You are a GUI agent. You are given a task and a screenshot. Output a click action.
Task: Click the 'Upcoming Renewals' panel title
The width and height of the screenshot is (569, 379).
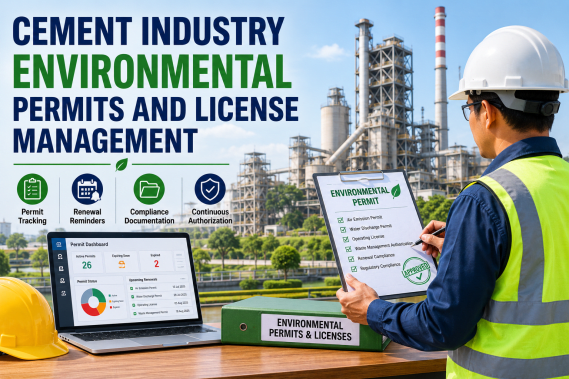click(143, 280)
